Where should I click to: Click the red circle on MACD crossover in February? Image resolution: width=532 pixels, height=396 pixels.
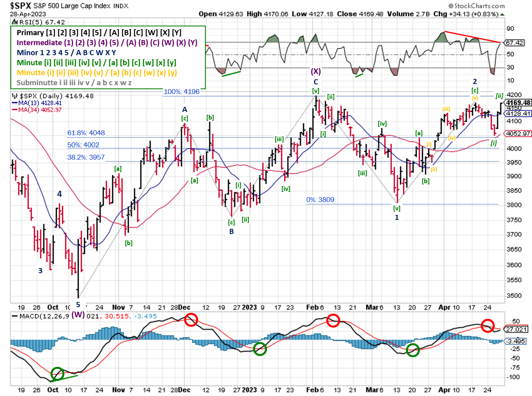333,320
